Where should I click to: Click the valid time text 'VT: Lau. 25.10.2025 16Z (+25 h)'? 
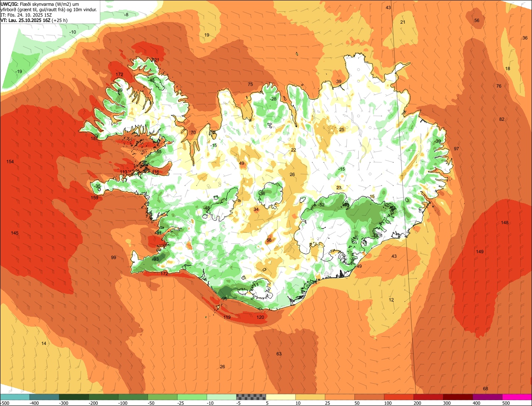(34, 20)
